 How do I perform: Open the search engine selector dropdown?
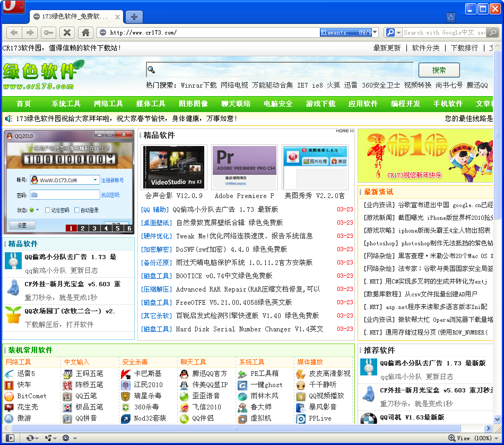pyautogui.click(x=398, y=32)
